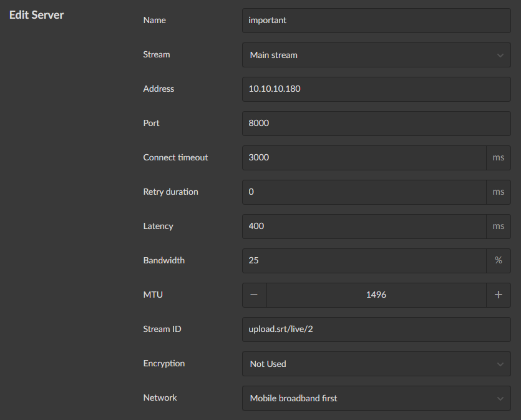Open the Stream dropdown
Viewport: 521px width, 420px height.
[376, 55]
